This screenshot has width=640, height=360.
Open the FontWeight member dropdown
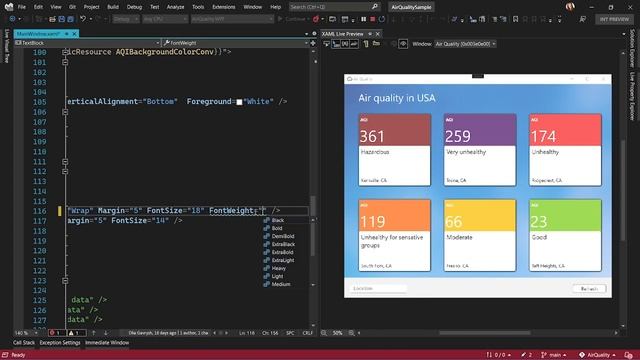click(235, 43)
